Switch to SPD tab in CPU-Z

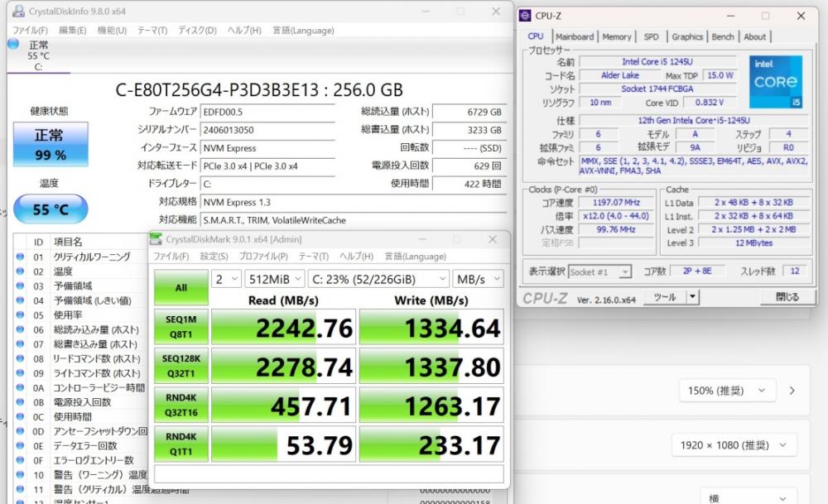(651, 36)
